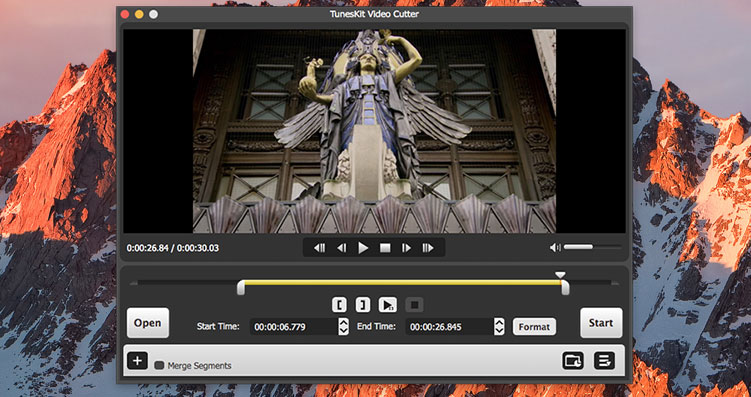751x397 pixels.
Task: Jump to next keyframe in playback controls
Action: tap(428, 248)
